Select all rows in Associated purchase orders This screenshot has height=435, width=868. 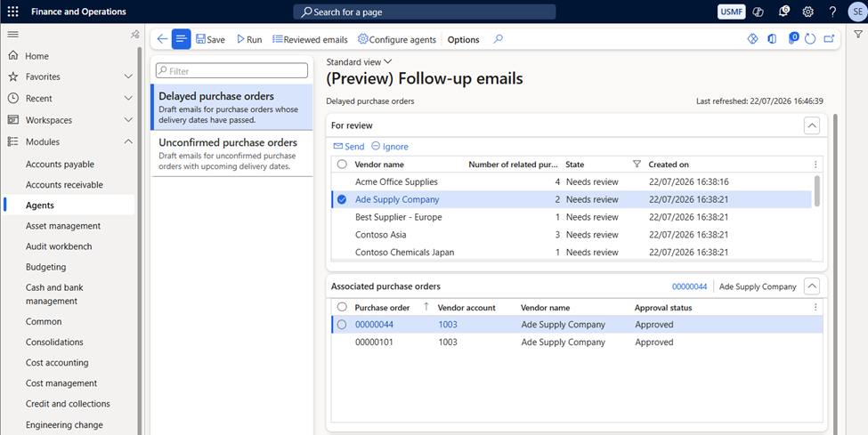pos(342,307)
